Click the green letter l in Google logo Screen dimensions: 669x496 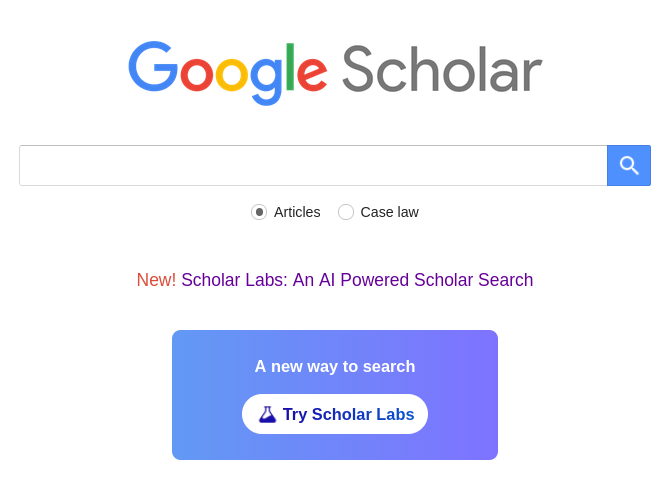290,68
